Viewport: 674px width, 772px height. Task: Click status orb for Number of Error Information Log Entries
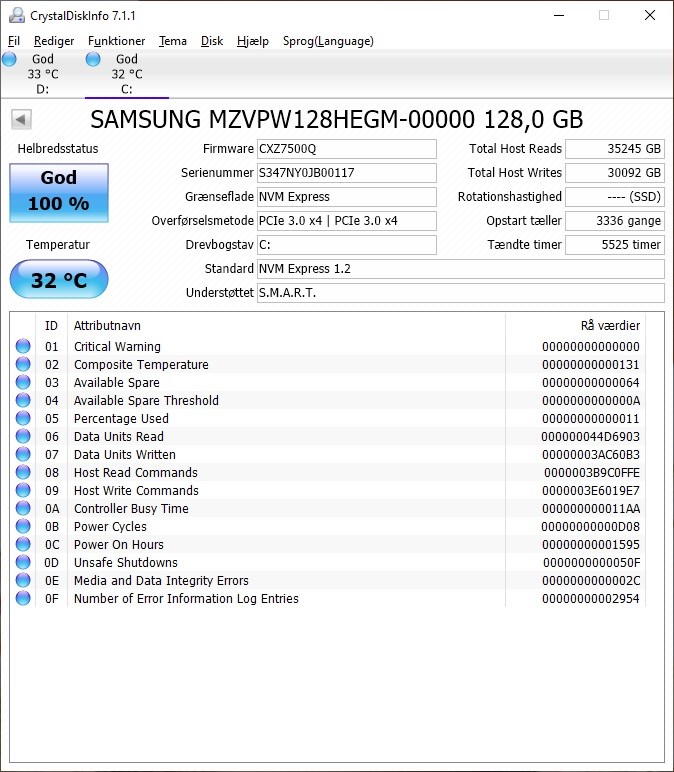tap(23, 598)
